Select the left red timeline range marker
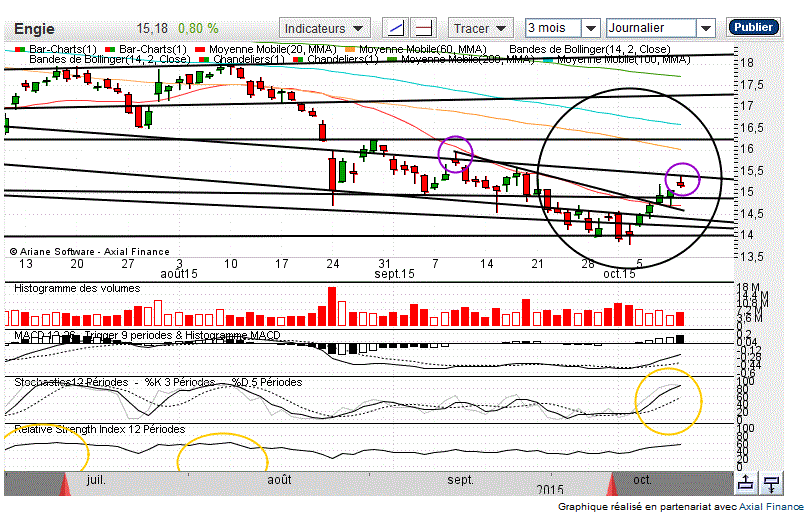 pyautogui.click(x=65, y=485)
